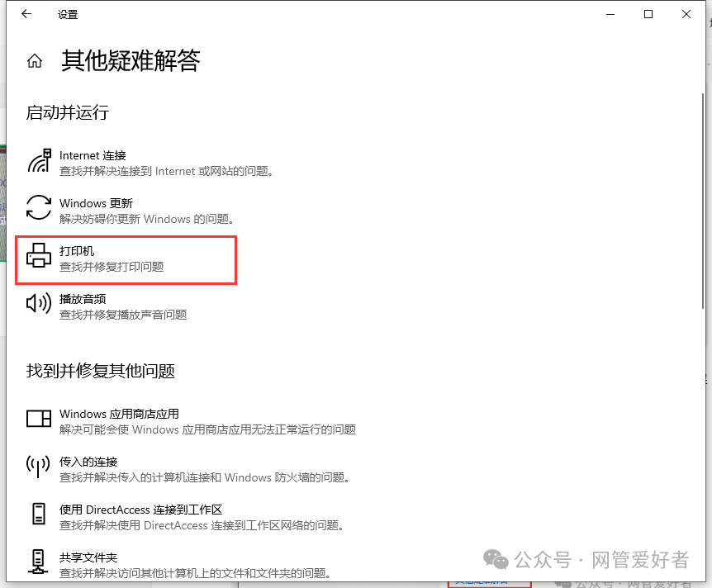Click the Windows Store apps icon

click(39, 418)
